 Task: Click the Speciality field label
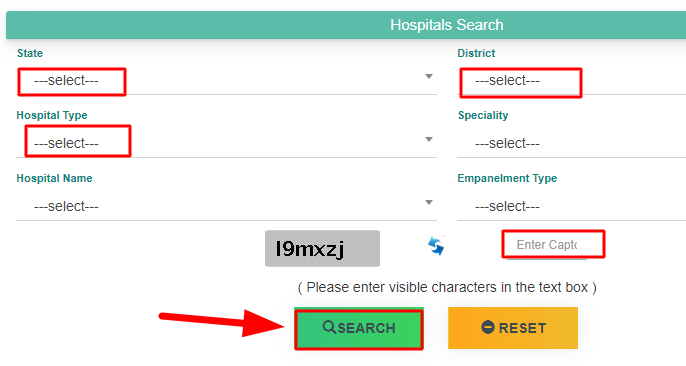483,115
